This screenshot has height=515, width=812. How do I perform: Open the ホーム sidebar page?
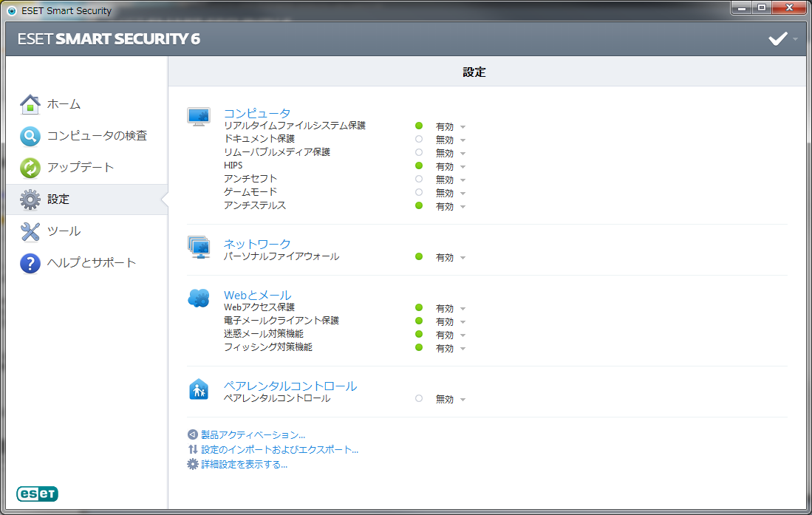(x=87, y=104)
